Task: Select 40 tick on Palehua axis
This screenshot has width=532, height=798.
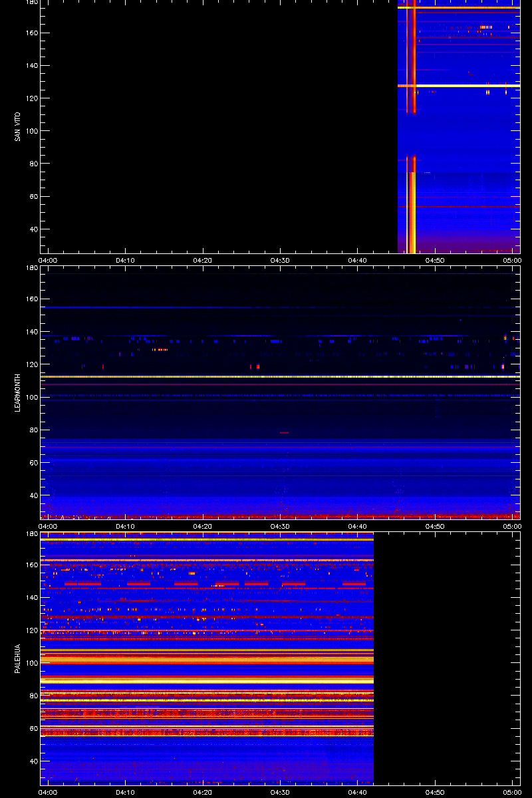Action: (33, 761)
